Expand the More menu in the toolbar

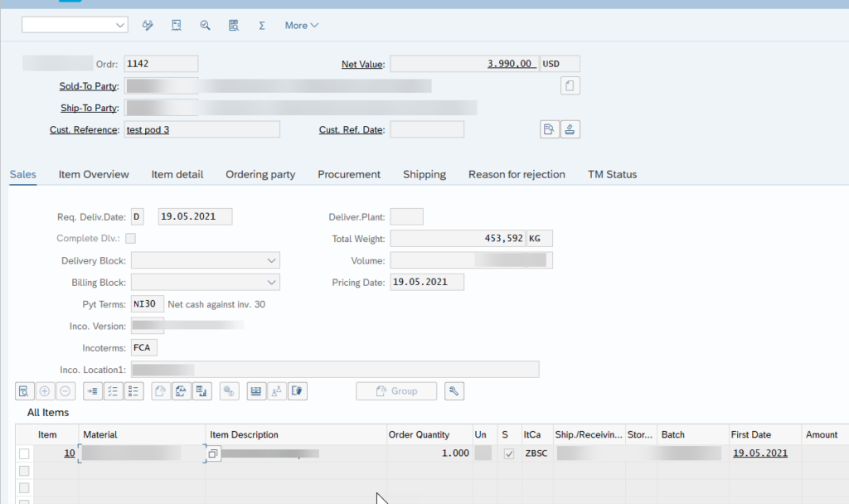point(301,25)
